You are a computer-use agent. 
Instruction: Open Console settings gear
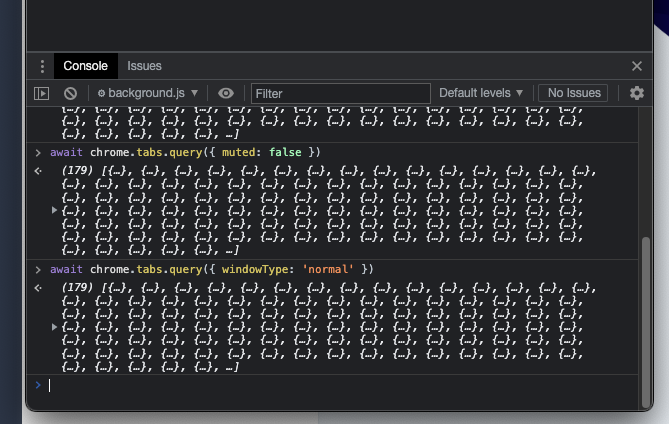pyautogui.click(x=637, y=93)
